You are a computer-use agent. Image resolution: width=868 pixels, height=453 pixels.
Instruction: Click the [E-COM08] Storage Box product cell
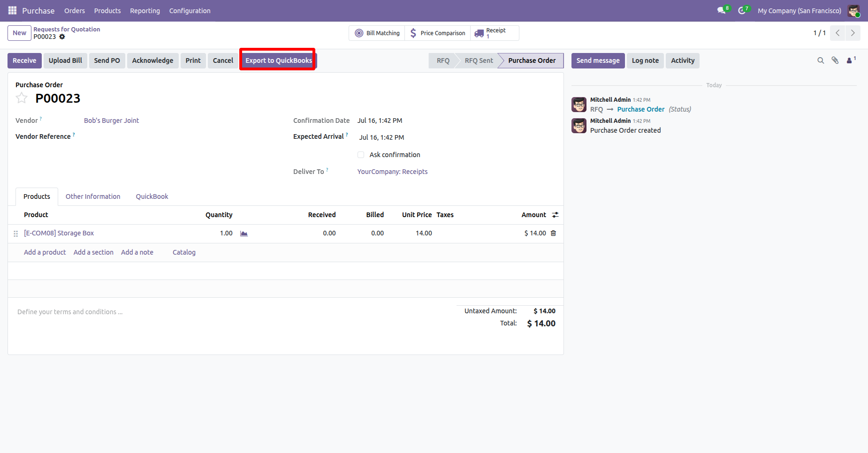click(59, 233)
